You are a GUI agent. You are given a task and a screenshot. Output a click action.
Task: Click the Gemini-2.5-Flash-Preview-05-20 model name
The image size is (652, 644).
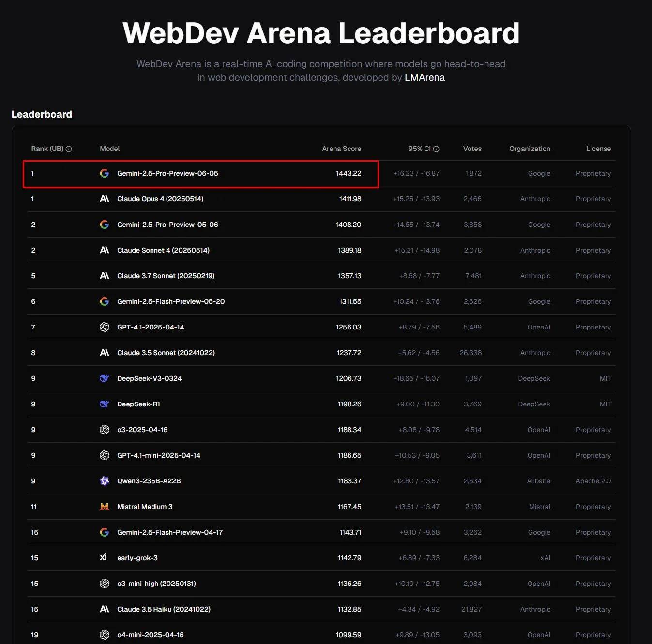tap(171, 301)
